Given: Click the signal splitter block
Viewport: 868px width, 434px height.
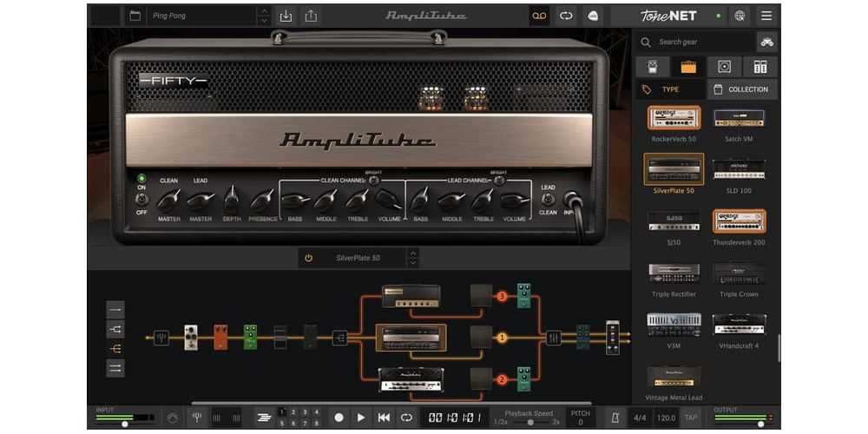Looking at the screenshot, I should 340,337.
